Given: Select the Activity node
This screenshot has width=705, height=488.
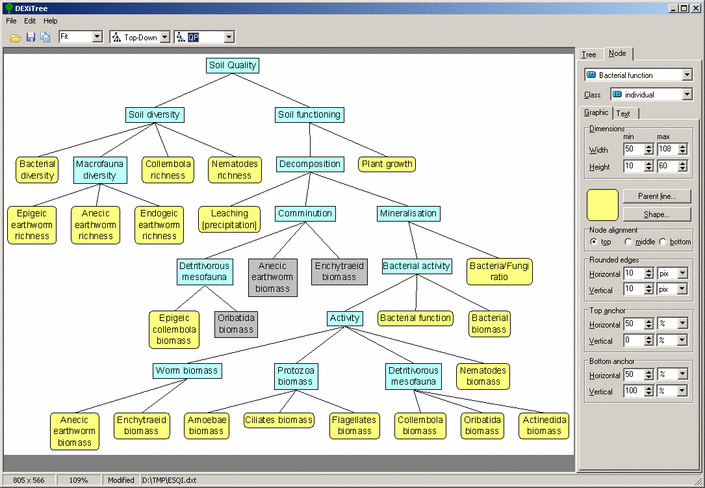Looking at the screenshot, I should 344,318.
